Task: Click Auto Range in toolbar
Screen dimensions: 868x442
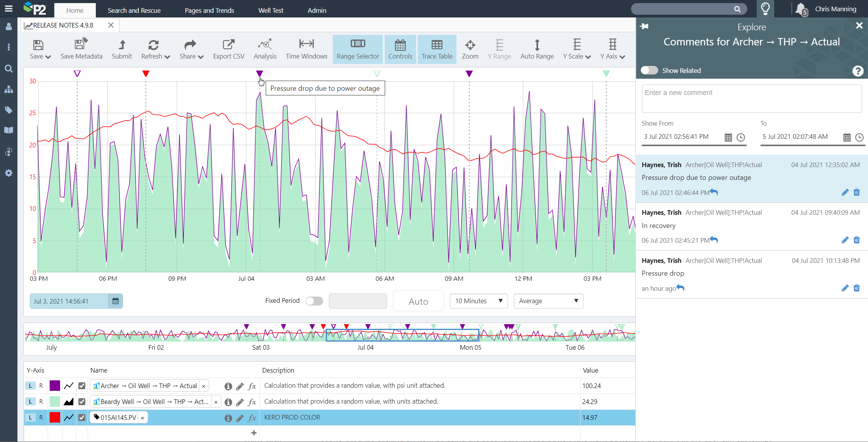Action: tap(537, 49)
